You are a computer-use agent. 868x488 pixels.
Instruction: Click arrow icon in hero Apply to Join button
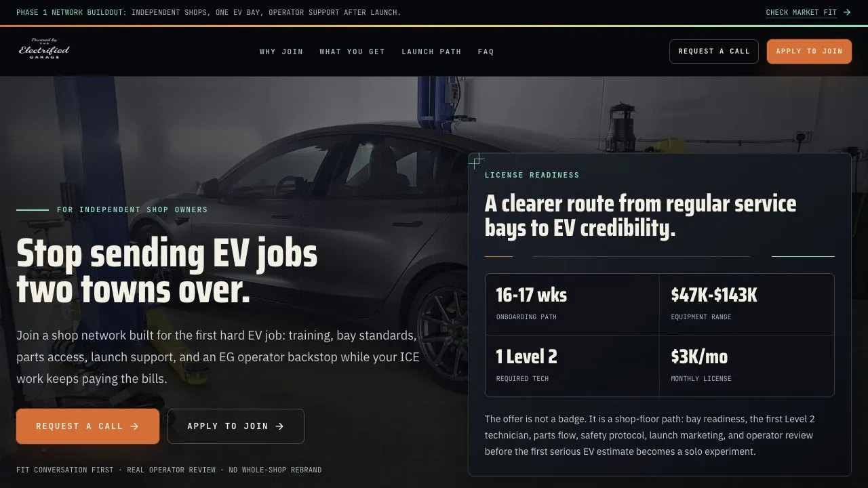coord(280,426)
